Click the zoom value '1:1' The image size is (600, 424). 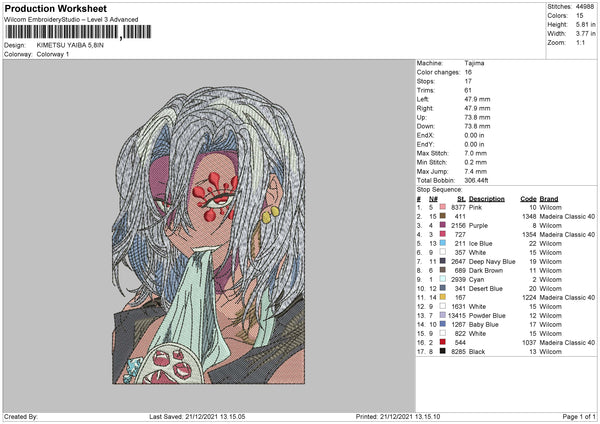pos(580,42)
